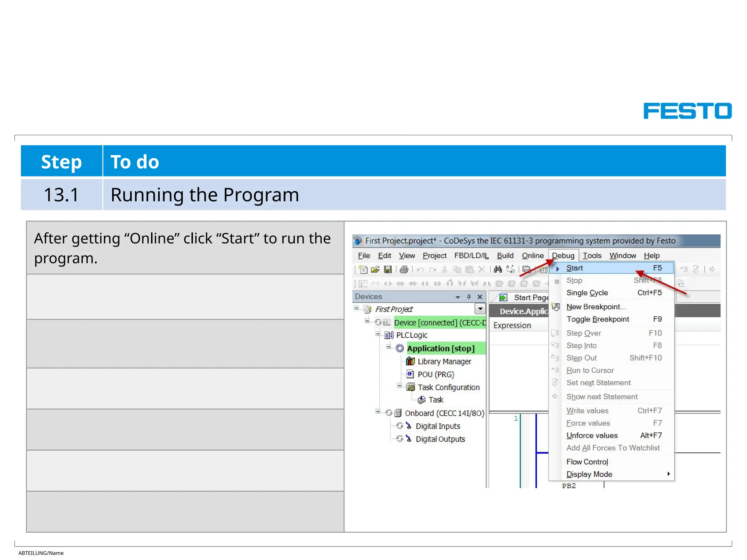Image resolution: width=747 pixels, height=560 pixels.
Task: Open the Project menu
Action: click(x=434, y=256)
